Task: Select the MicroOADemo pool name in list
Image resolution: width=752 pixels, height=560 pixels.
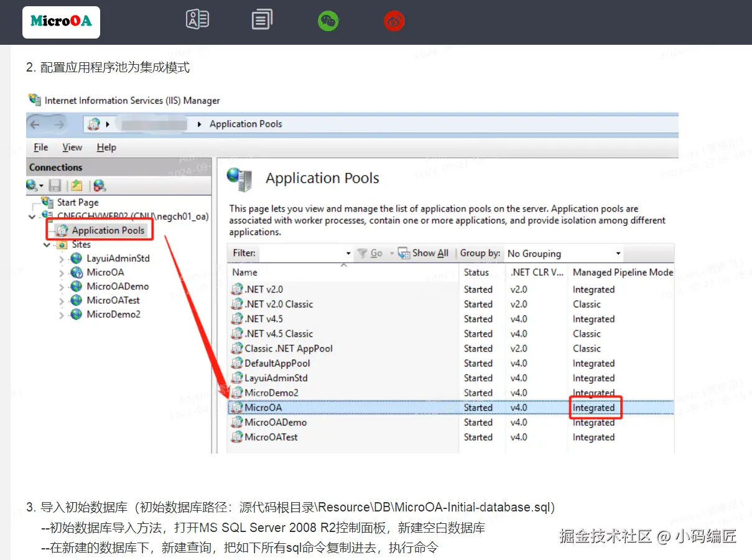Action: click(x=276, y=422)
